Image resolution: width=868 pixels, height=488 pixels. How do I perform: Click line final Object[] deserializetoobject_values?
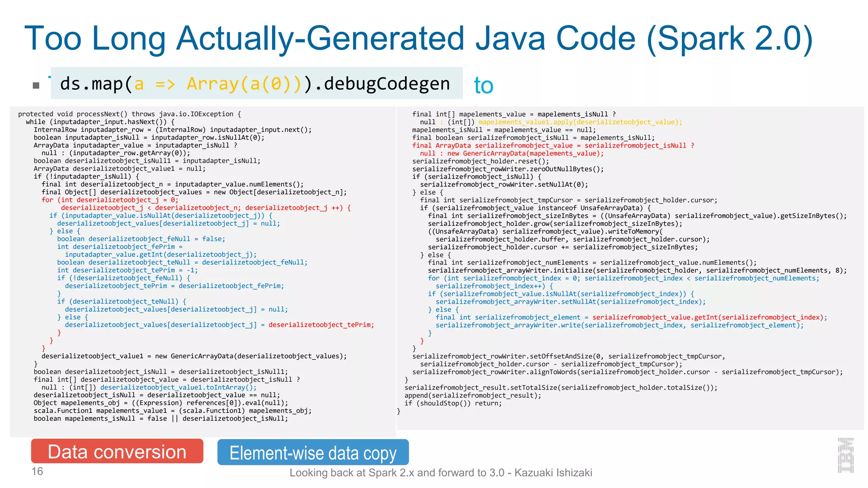coord(194,192)
